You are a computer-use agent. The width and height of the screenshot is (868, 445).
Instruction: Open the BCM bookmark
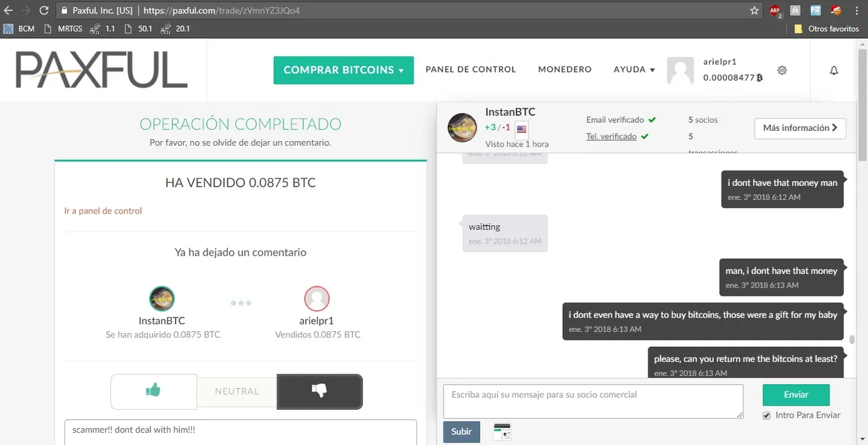(19, 29)
